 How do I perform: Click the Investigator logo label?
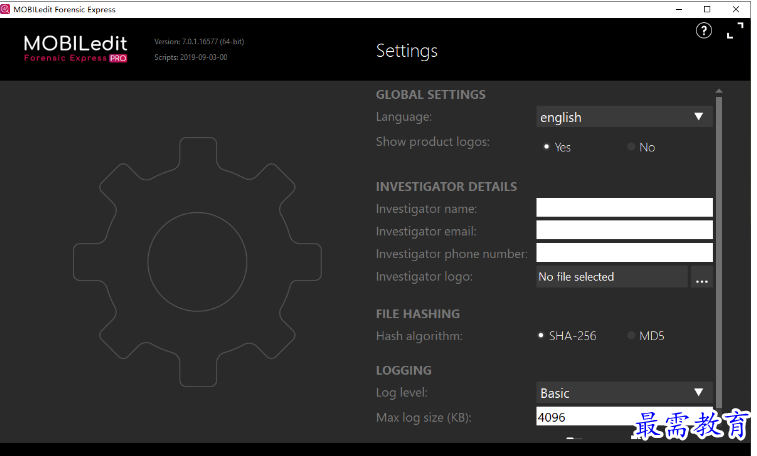pyautogui.click(x=424, y=276)
